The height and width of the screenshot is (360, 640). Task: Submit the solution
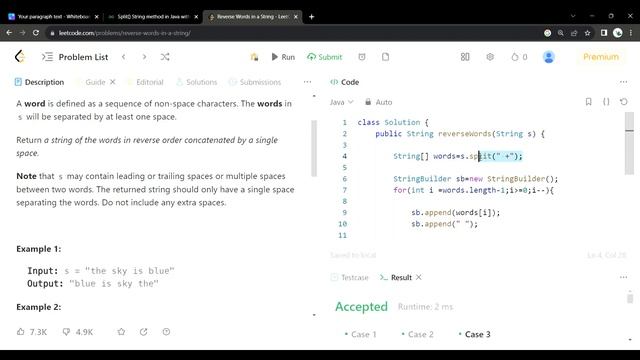point(325,57)
